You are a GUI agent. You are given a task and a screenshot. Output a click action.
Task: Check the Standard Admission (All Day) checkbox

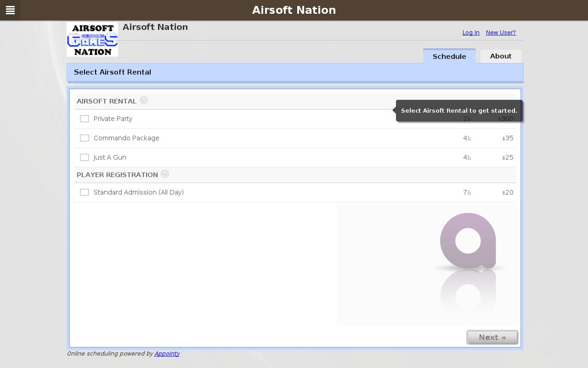pos(85,192)
